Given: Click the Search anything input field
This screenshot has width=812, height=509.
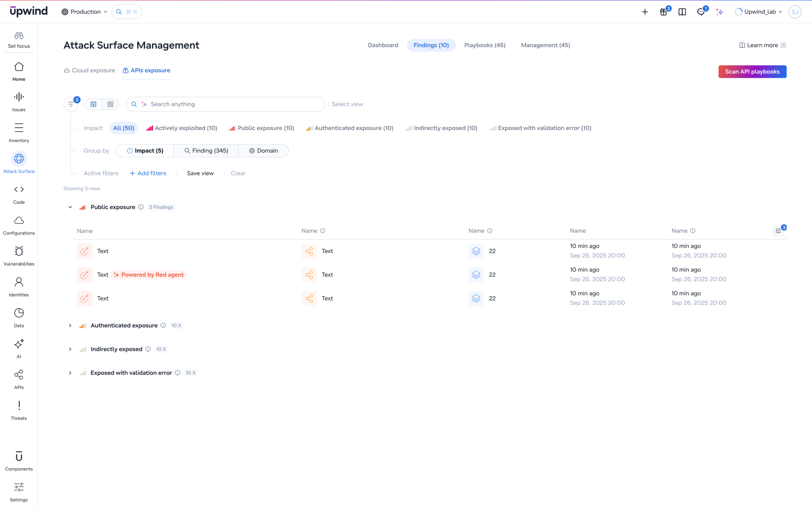Looking at the screenshot, I should pyautogui.click(x=225, y=104).
